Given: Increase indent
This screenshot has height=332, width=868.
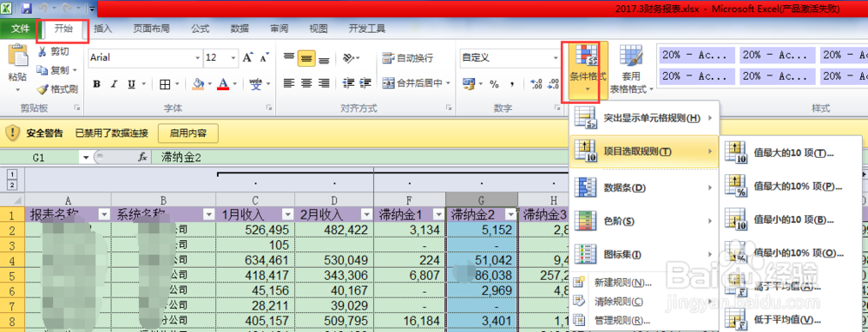Looking at the screenshot, I should 366,83.
